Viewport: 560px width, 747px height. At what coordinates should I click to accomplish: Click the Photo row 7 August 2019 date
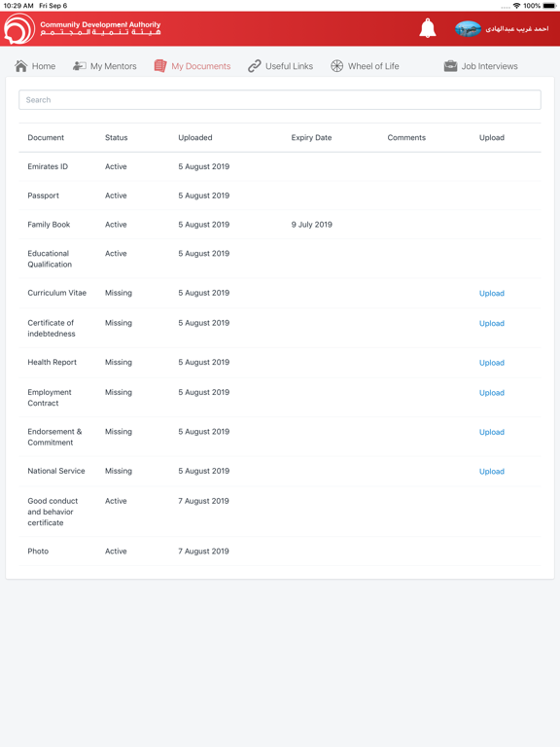pyautogui.click(x=203, y=551)
